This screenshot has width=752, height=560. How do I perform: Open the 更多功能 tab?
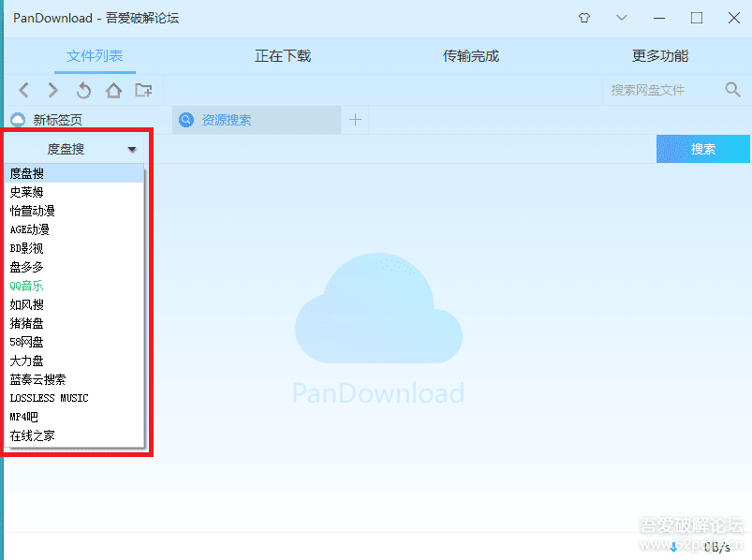tap(659, 56)
